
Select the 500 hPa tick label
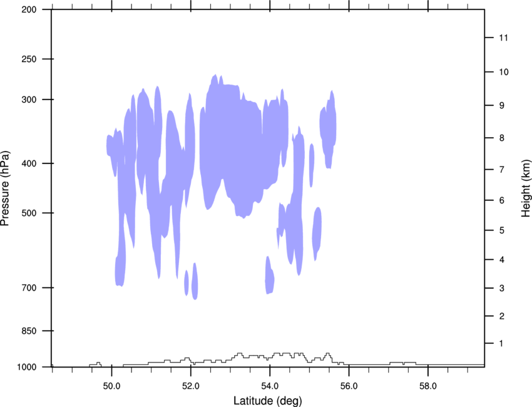tap(29, 213)
